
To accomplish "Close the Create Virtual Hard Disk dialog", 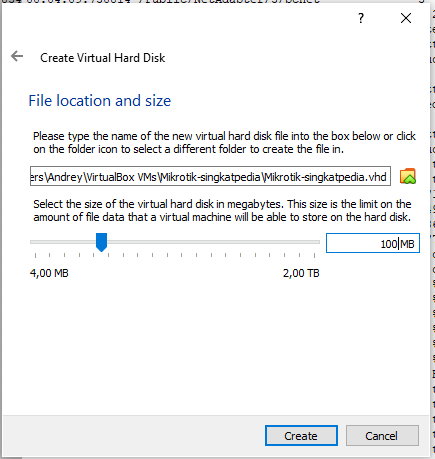I will [x=406, y=18].
